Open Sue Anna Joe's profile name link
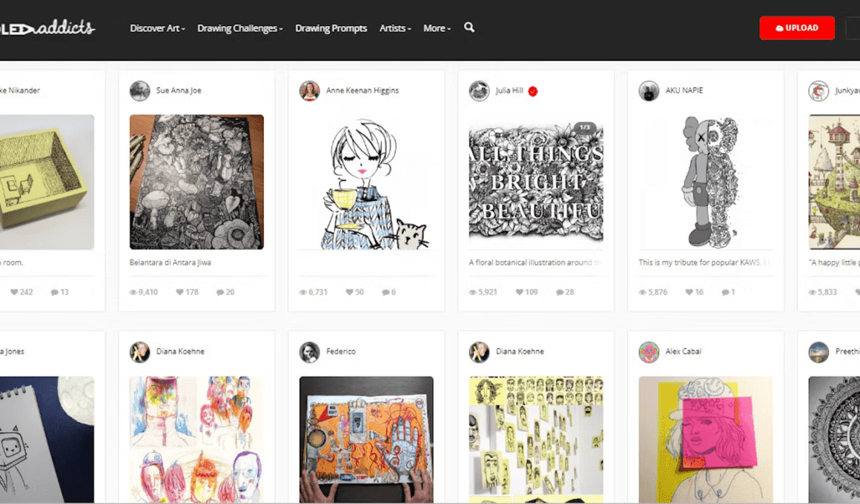This screenshot has width=860, height=504. (x=179, y=90)
